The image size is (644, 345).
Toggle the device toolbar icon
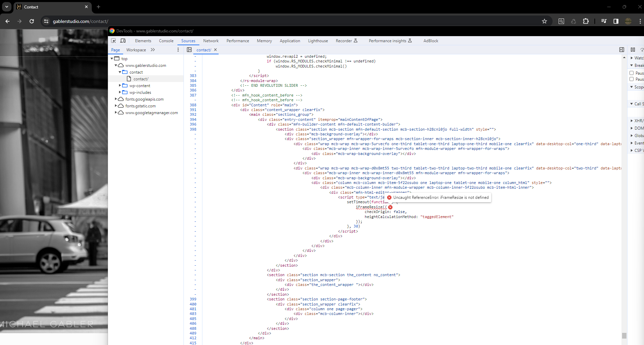123,41
